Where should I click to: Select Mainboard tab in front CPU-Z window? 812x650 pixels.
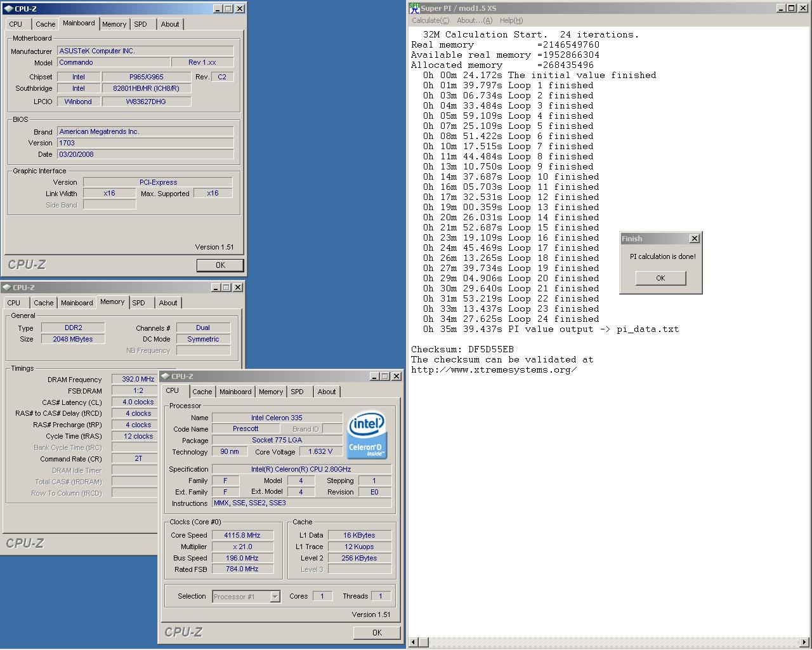(x=235, y=392)
